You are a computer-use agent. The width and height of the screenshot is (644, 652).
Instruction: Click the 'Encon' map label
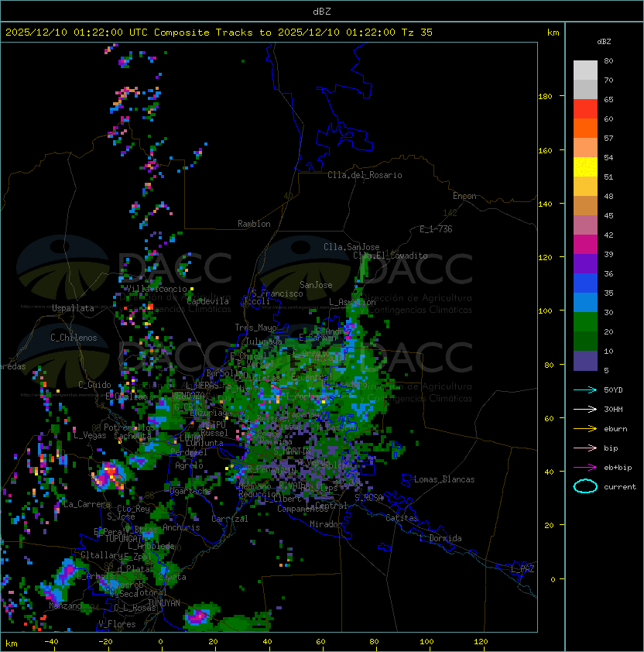click(x=464, y=196)
